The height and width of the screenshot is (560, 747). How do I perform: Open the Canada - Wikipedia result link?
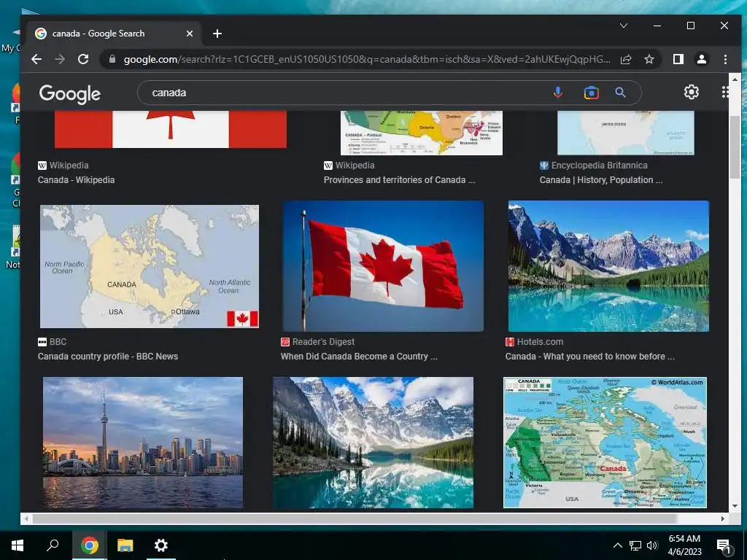point(76,180)
